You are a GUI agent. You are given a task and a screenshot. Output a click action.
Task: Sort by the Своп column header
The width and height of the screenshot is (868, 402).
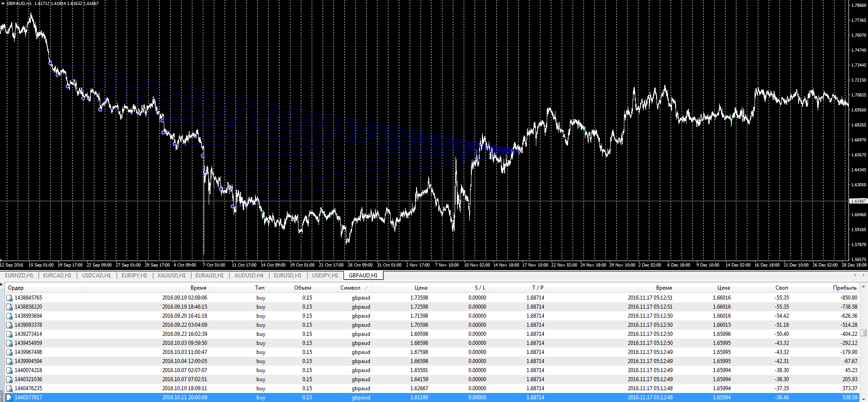tap(782, 288)
